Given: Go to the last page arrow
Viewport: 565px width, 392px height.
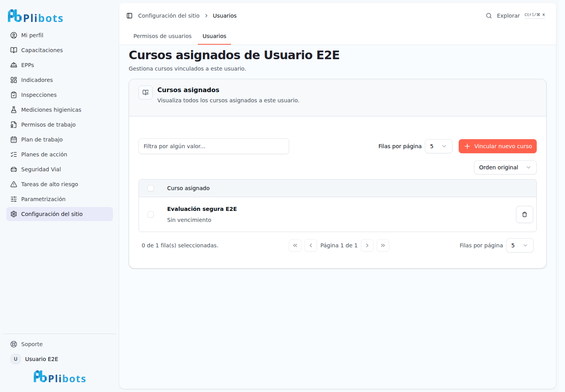Looking at the screenshot, I should click(x=383, y=245).
